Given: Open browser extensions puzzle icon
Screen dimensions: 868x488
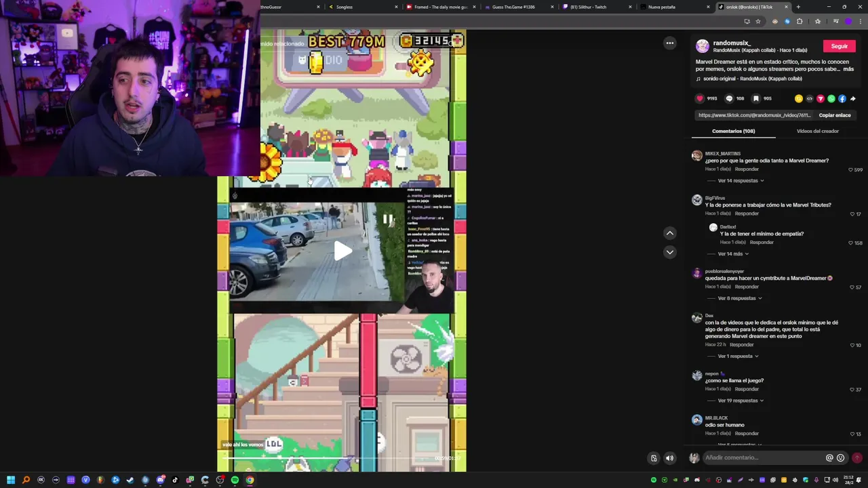Looking at the screenshot, I should click(x=800, y=21).
